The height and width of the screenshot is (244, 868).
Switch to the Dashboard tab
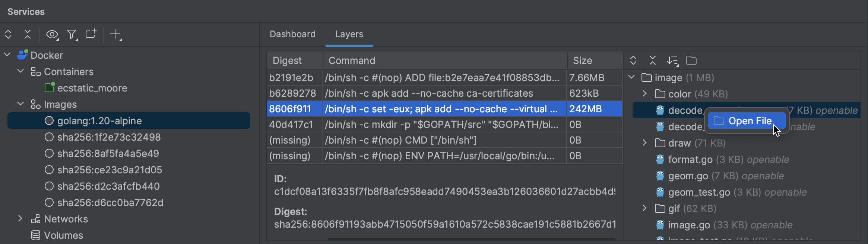[x=292, y=34]
